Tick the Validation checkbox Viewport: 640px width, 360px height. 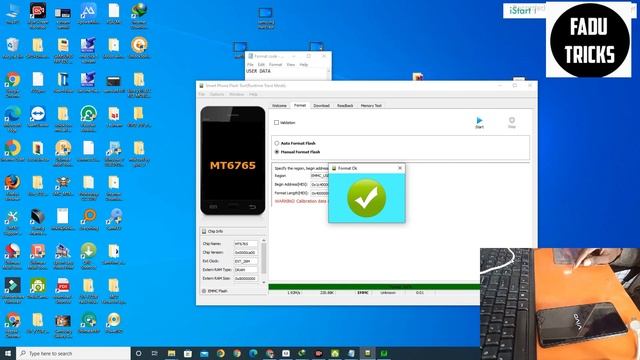click(x=277, y=122)
